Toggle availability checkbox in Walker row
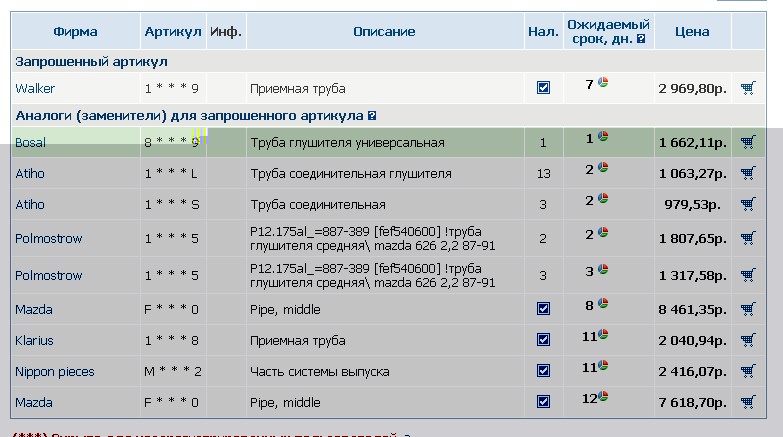The width and height of the screenshot is (783, 437). click(543, 88)
